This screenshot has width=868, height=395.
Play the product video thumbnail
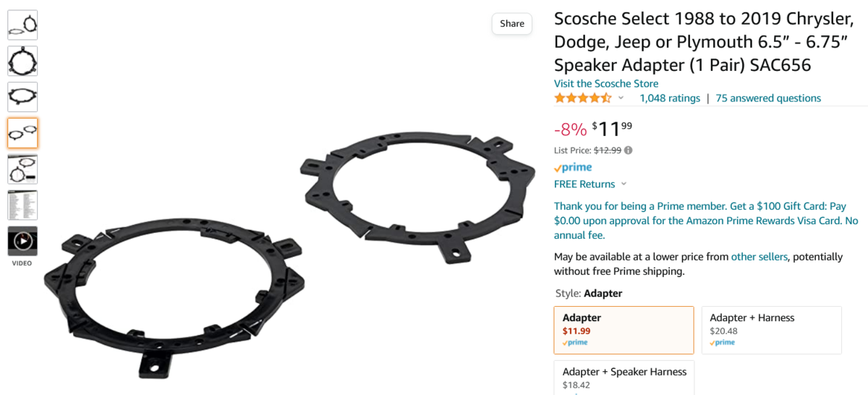22,241
